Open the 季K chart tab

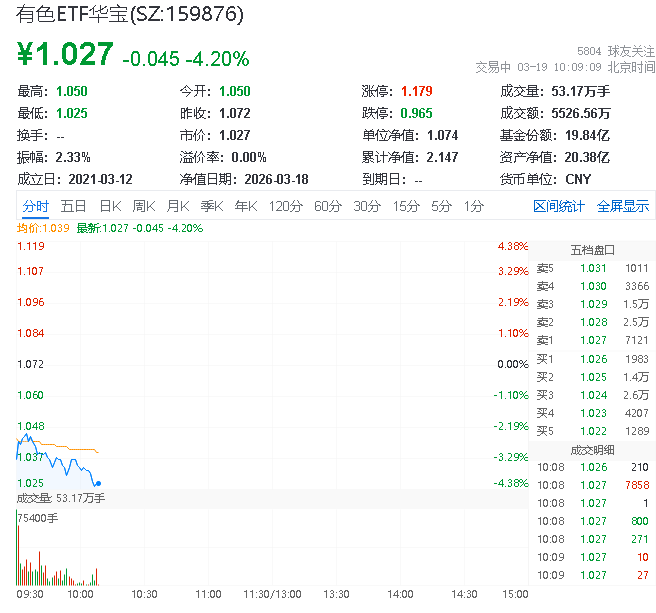point(212,206)
